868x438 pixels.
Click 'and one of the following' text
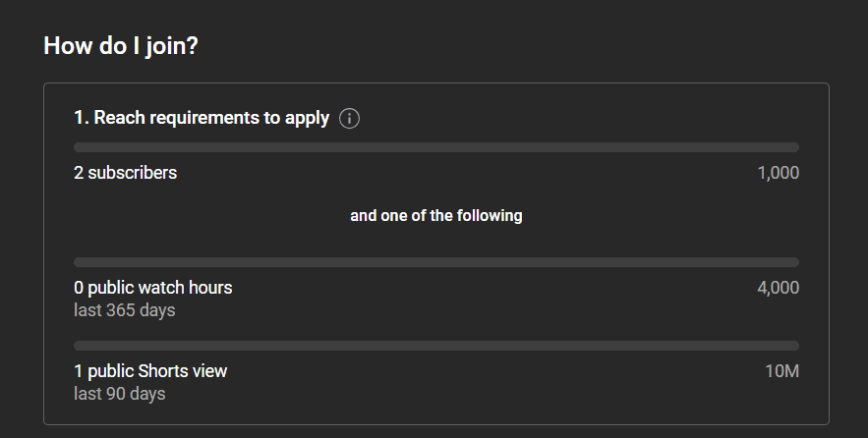coord(436,216)
